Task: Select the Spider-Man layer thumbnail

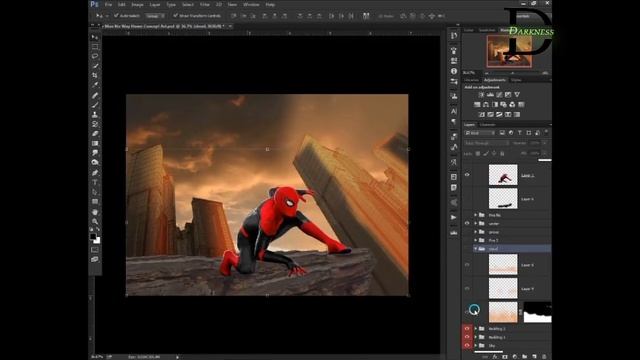Action: (x=503, y=175)
